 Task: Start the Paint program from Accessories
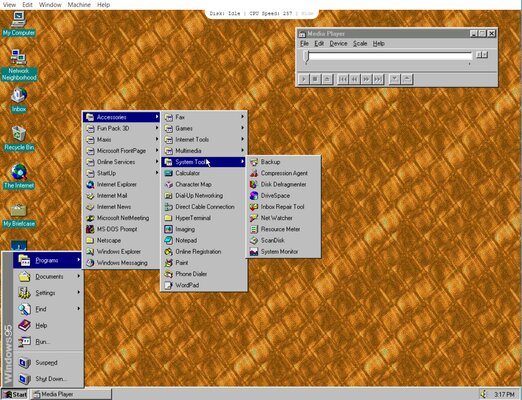(204, 263)
